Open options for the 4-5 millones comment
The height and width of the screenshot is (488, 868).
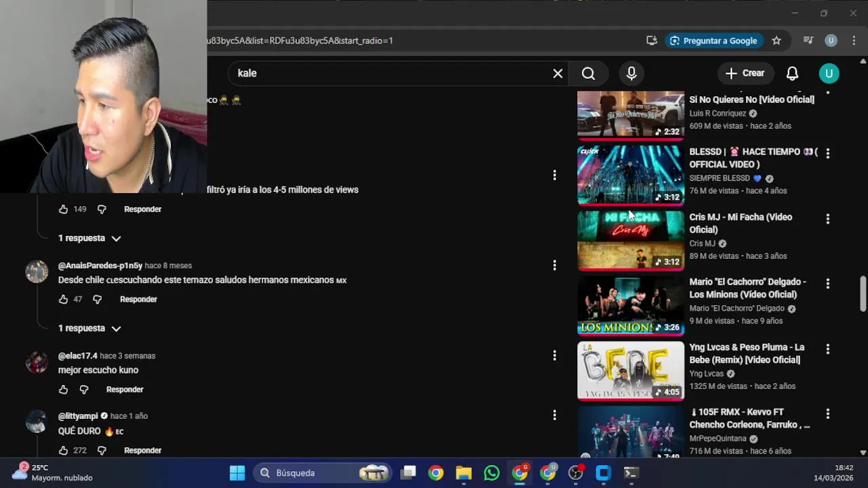554,175
